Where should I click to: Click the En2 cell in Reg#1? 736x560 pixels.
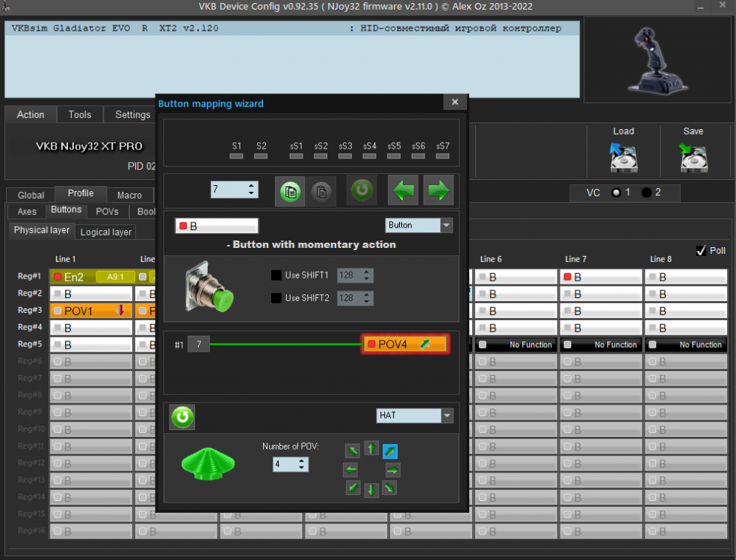(73, 277)
